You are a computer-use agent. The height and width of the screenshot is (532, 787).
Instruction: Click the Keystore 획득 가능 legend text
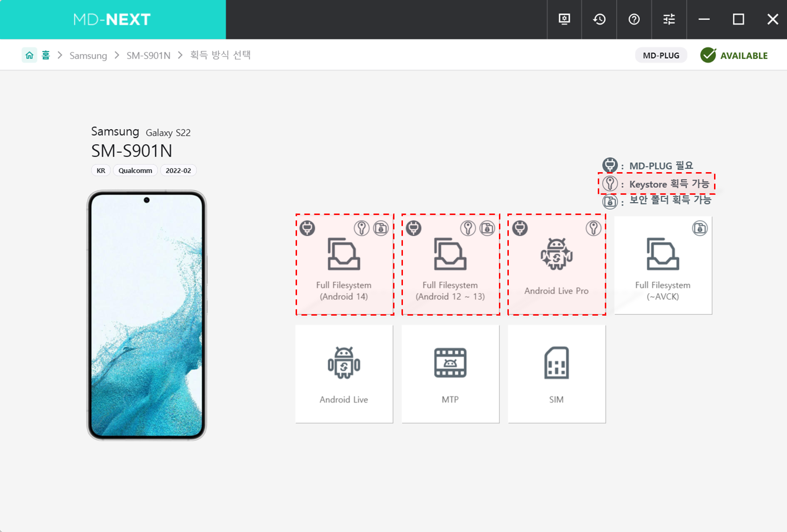pos(669,184)
